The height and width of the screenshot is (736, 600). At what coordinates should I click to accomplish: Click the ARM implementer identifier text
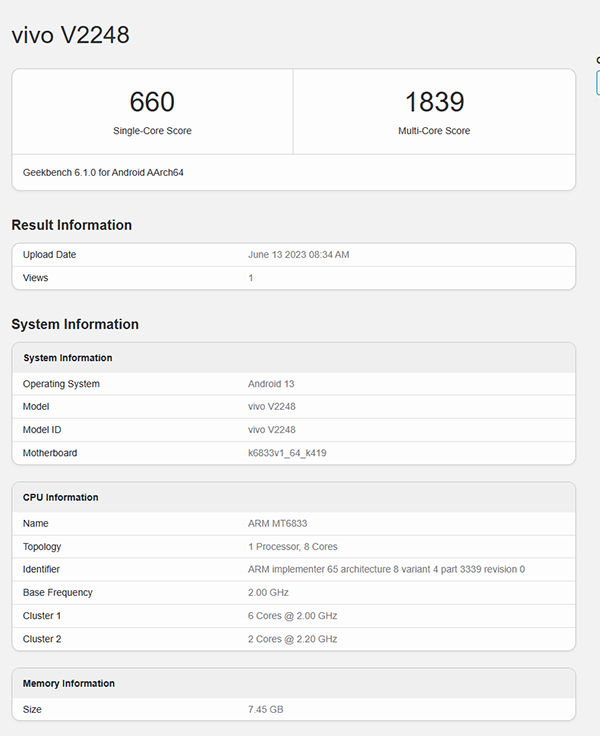point(386,569)
